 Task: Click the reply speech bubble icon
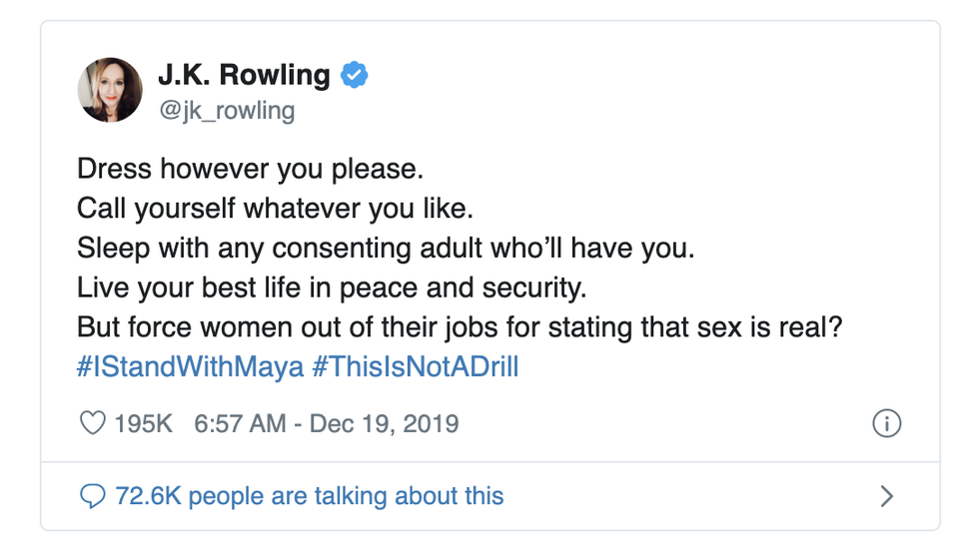(92, 495)
